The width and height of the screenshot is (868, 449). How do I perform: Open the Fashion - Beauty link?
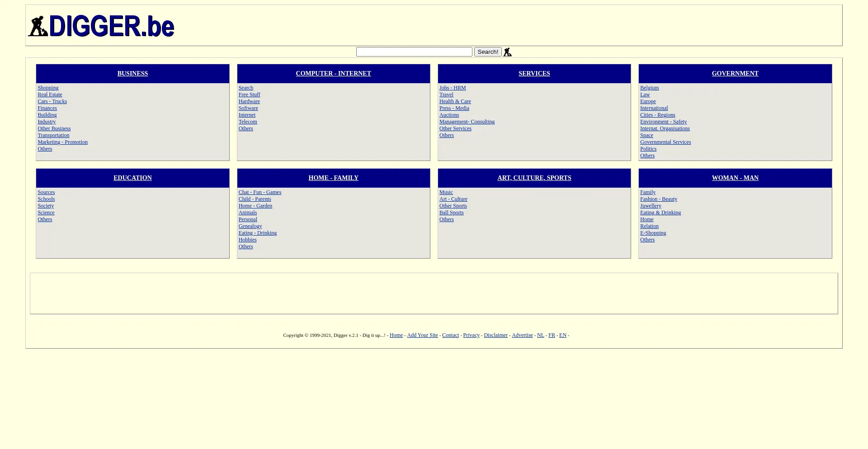coord(659,199)
